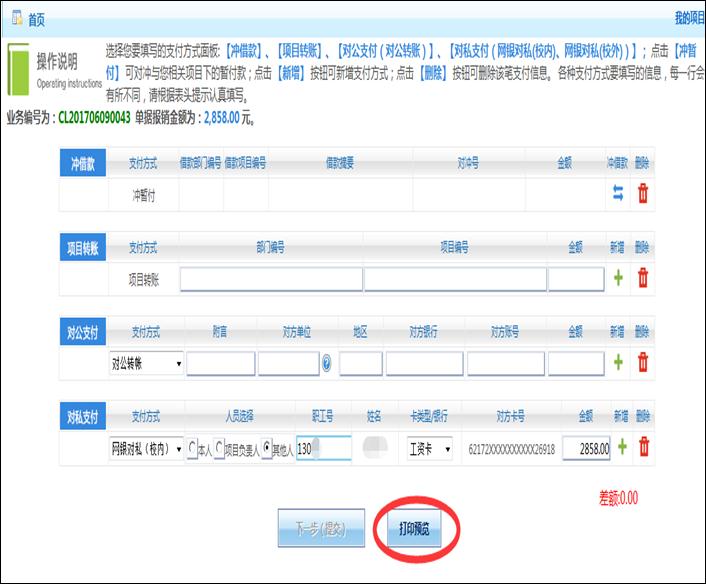Click the 人员选择 column header
Image resolution: width=706 pixels, height=584 pixels.
(240, 416)
